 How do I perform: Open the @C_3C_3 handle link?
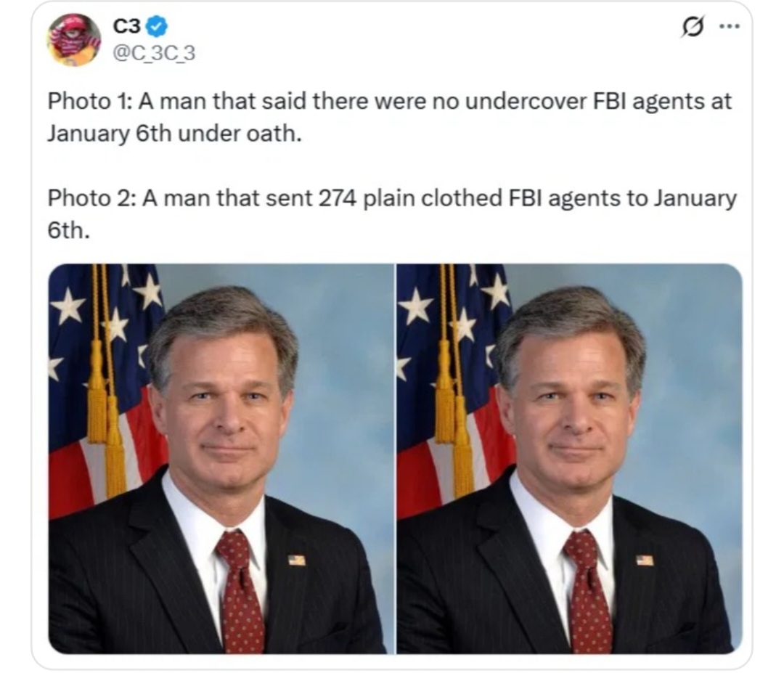[x=154, y=52]
